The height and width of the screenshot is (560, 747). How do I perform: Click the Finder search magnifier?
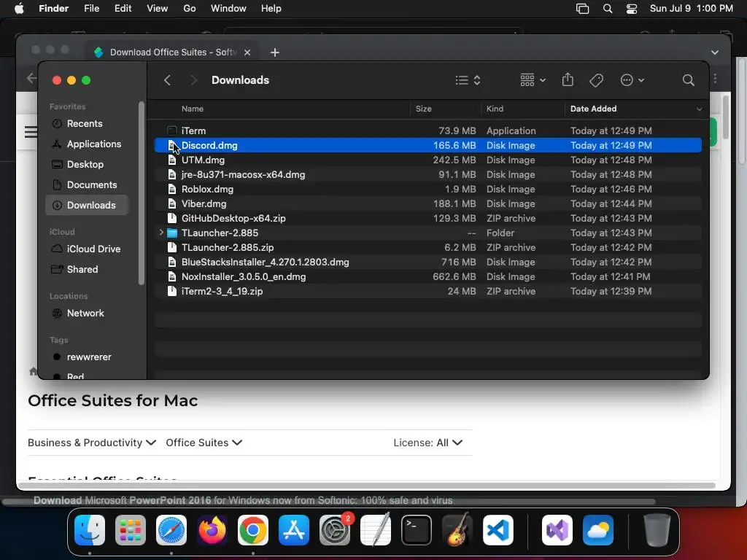tap(688, 80)
